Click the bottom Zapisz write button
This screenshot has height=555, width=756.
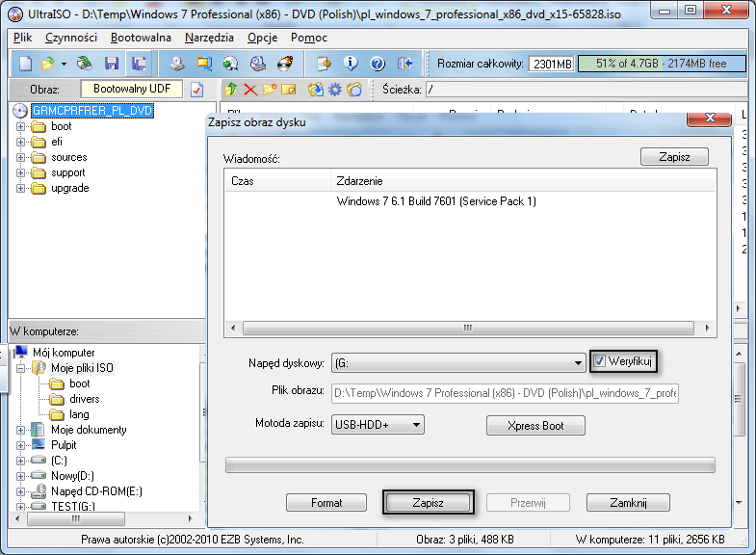coord(428,503)
